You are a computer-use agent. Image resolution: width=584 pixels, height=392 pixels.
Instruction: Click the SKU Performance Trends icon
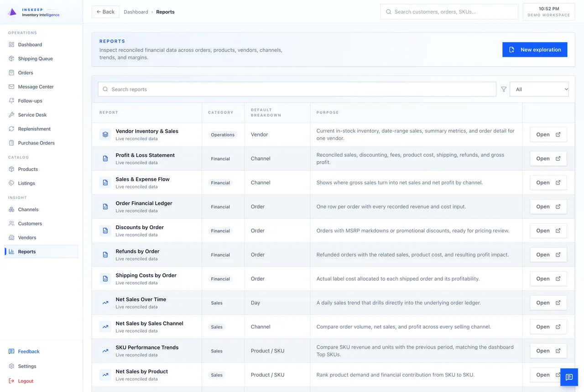coord(105,350)
